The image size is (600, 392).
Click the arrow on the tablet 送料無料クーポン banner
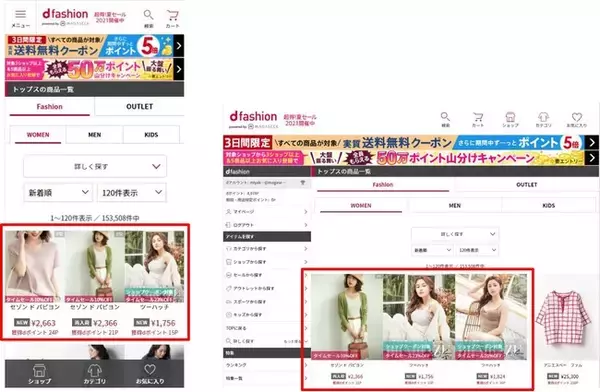click(592, 143)
